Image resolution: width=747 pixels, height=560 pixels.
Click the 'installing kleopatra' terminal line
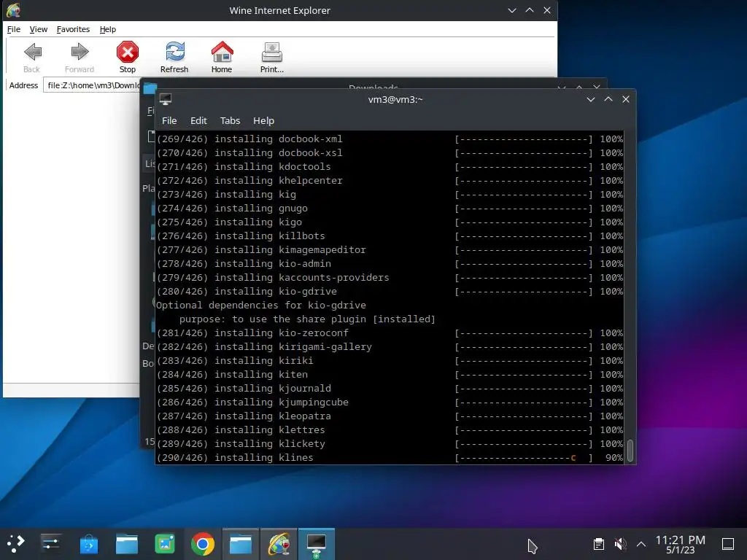click(390, 416)
